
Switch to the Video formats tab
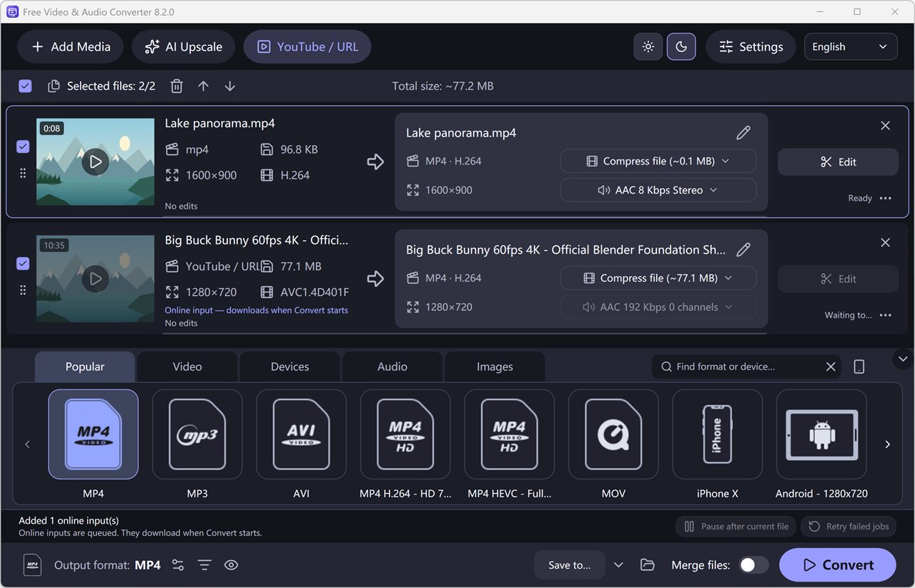[187, 367]
